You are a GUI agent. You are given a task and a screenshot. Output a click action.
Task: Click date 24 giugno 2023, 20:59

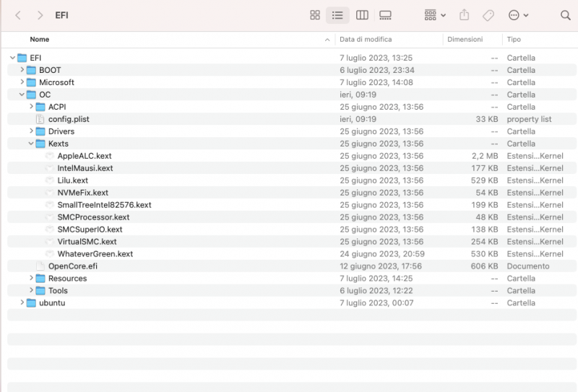click(382, 254)
